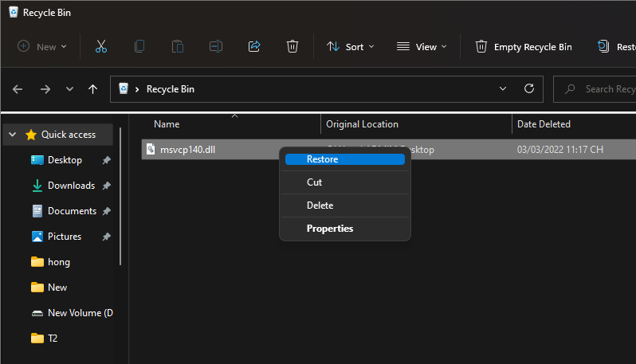The width and height of the screenshot is (636, 364).
Task: Click the pin icon next to Downloads
Action: click(x=106, y=186)
